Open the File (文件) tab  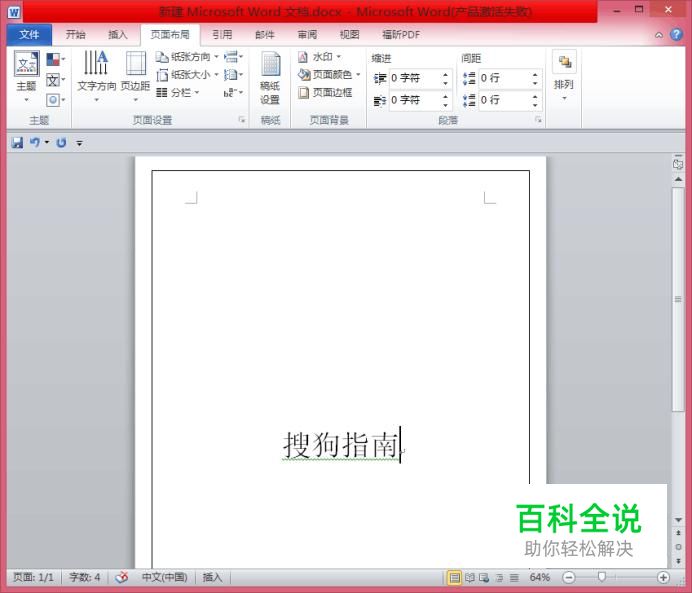pyautogui.click(x=29, y=35)
